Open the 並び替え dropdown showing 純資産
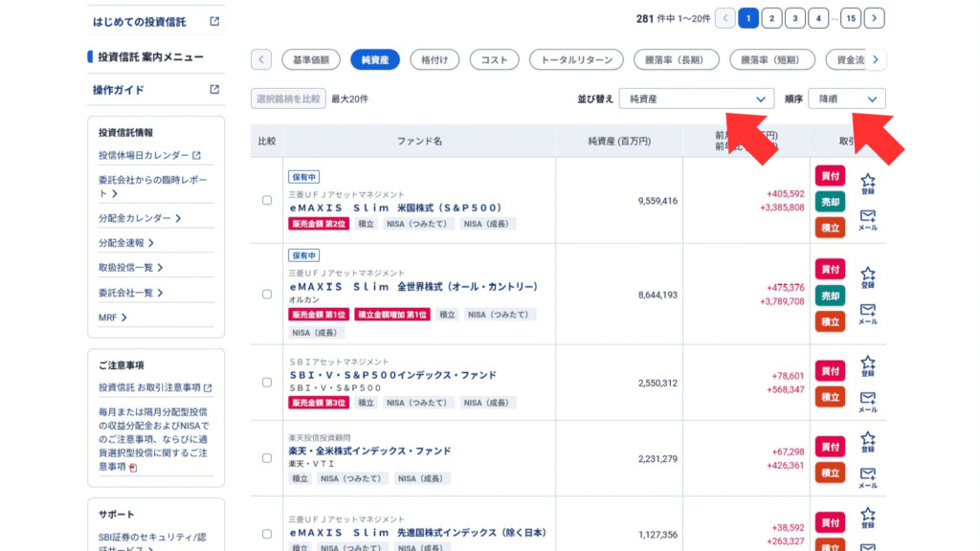Image resolution: width=980 pixels, height=551 pixels. pos(696,98)
